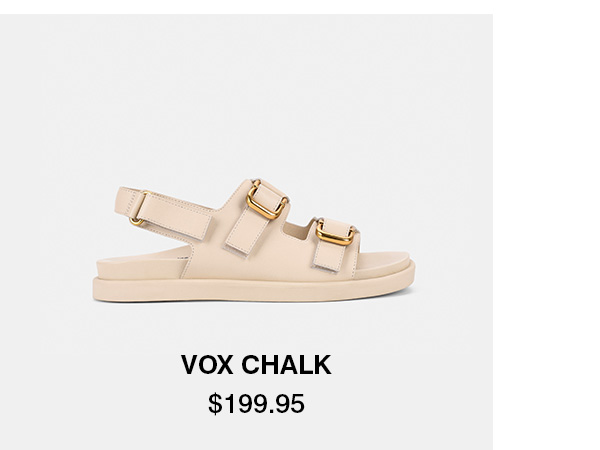Click the VOX CHALK product title
Image resolution: width=600 pixels, height=450 pixels.
[256, 365]
